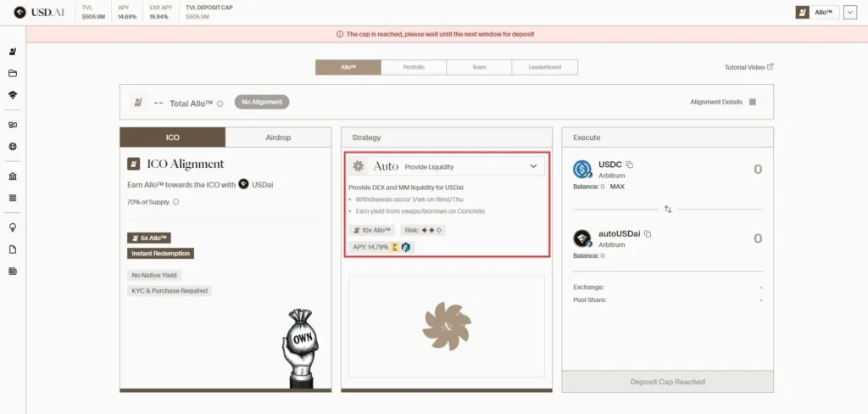Click MAX for the USDC balance
Screen dimensions: 868x414
pyautogui.click(x=618, y=186)
